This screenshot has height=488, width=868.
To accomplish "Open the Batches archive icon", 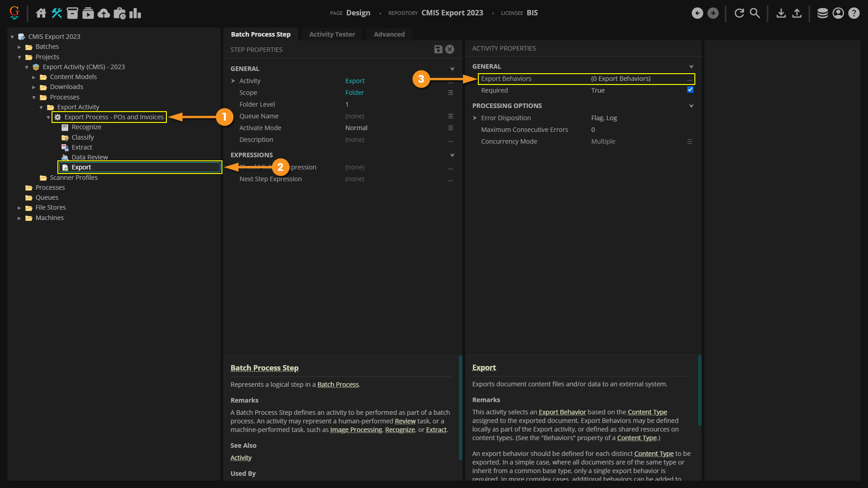I will pyautogui.click(x=72, y=13).
